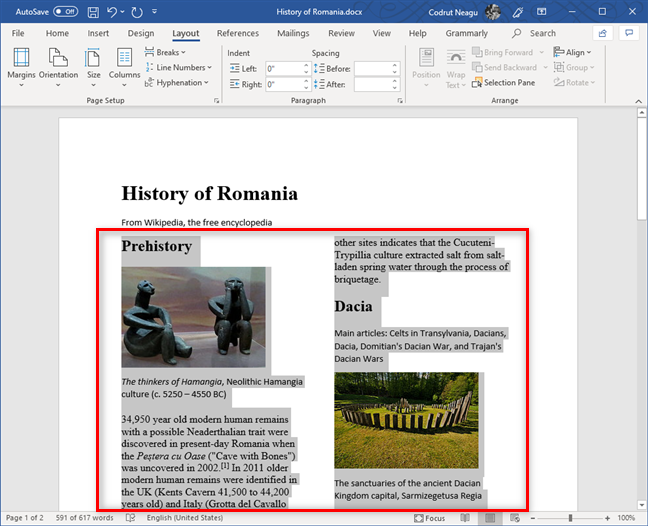Image resolution: width=648 pixels, height=526 pixels.
Task: Open the Undo history dropdown arrow
Action: coord(123,12)
